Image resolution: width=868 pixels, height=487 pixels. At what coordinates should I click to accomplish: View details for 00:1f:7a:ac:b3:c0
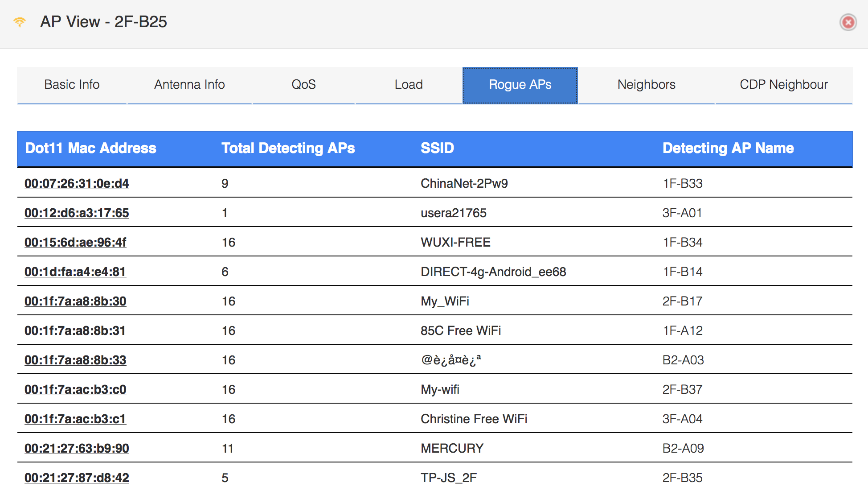pyautogui.click(x=75, y=389)
